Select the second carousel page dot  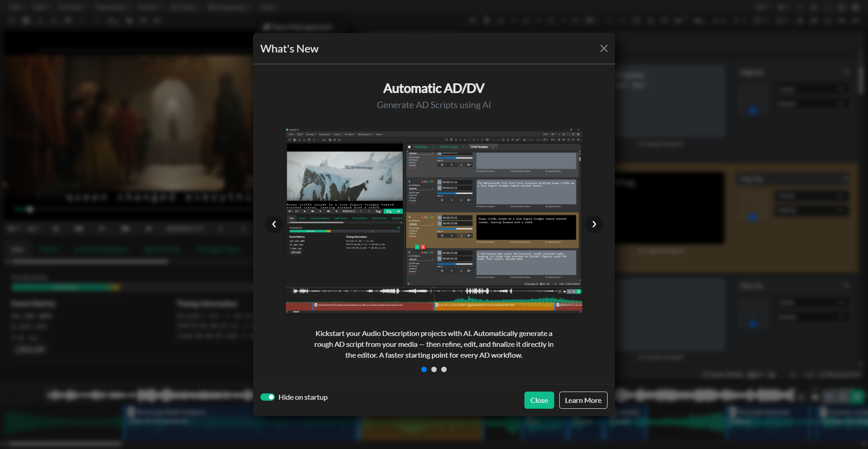[x=434, y=369]
